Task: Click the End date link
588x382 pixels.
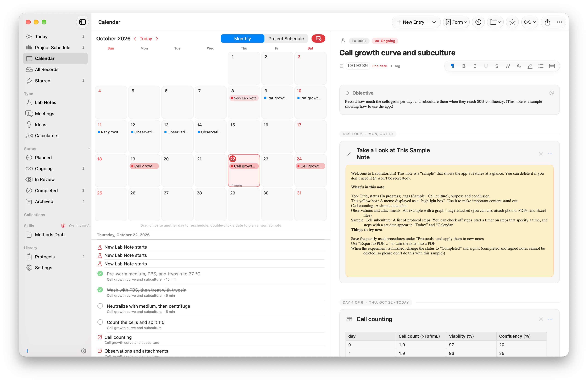Action: click(x=379, y=66)
